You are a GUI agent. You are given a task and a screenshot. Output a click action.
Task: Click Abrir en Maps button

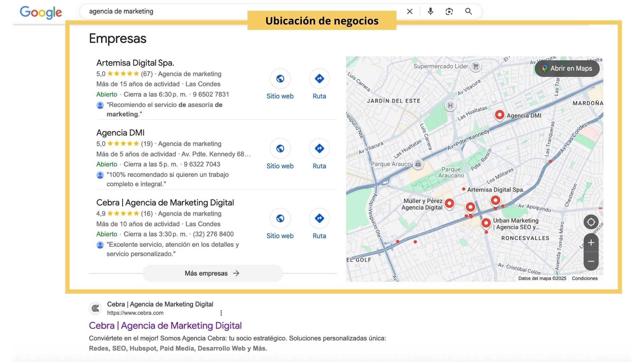click(567, 68)
